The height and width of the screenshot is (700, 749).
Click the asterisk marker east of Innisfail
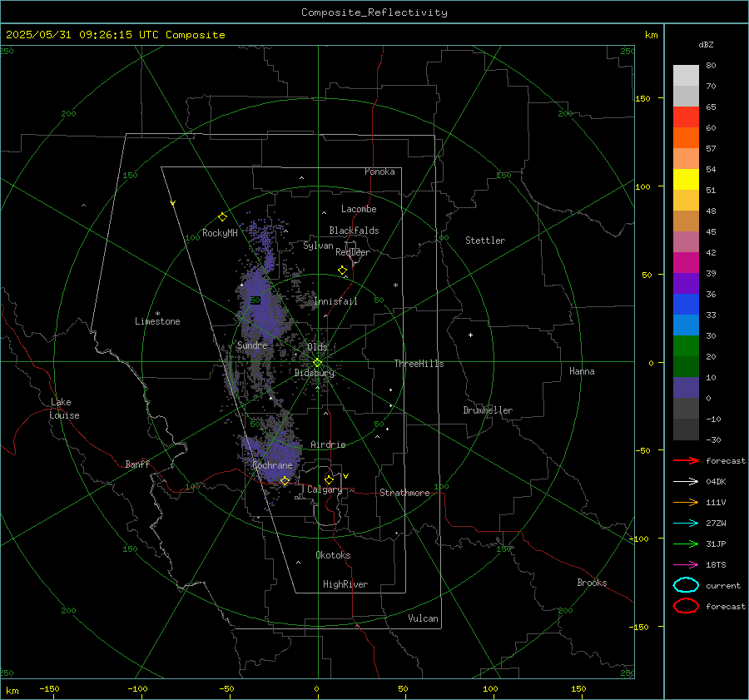[395, 285]
